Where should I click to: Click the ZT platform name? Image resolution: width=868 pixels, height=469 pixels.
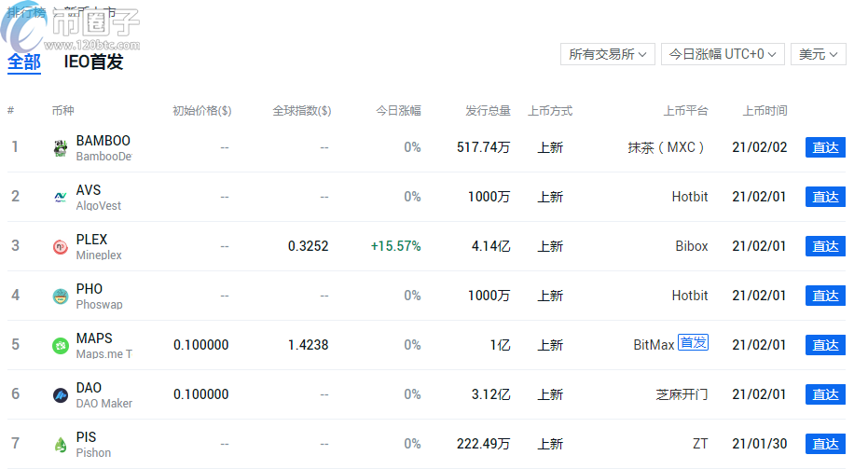click(700, 444)
